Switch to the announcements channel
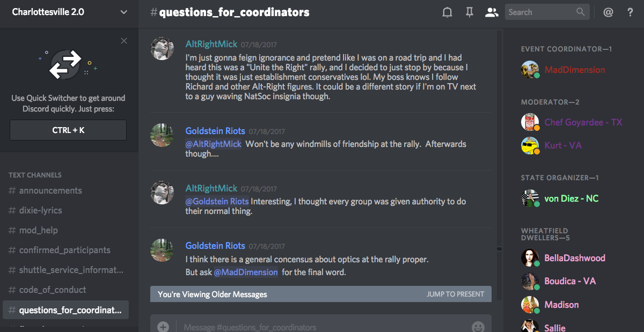Screen dimensions: 644x332 pos(50,190)
